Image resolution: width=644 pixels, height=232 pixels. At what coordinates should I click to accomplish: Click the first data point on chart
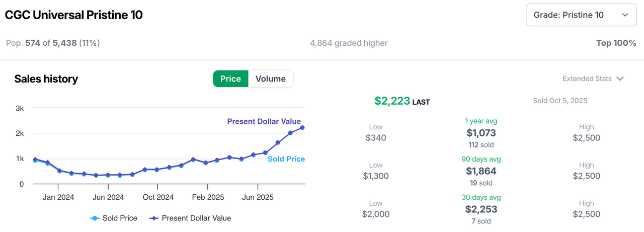pos(35,160)
